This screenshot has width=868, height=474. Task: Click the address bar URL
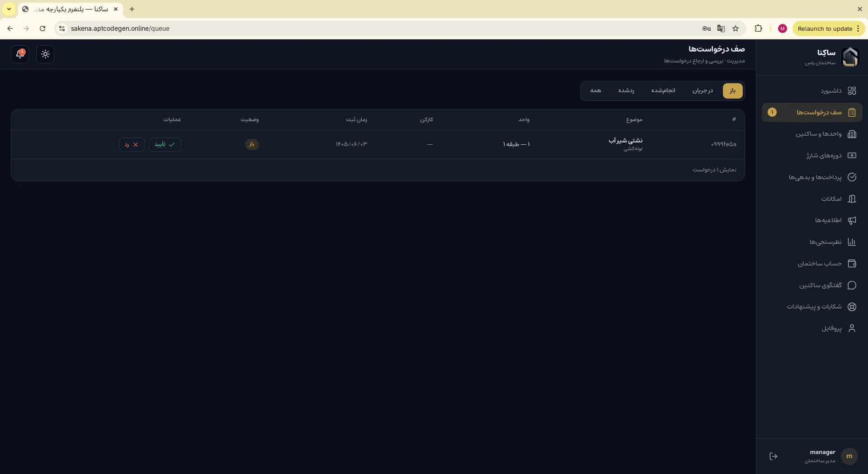click(x=120, y=28)
